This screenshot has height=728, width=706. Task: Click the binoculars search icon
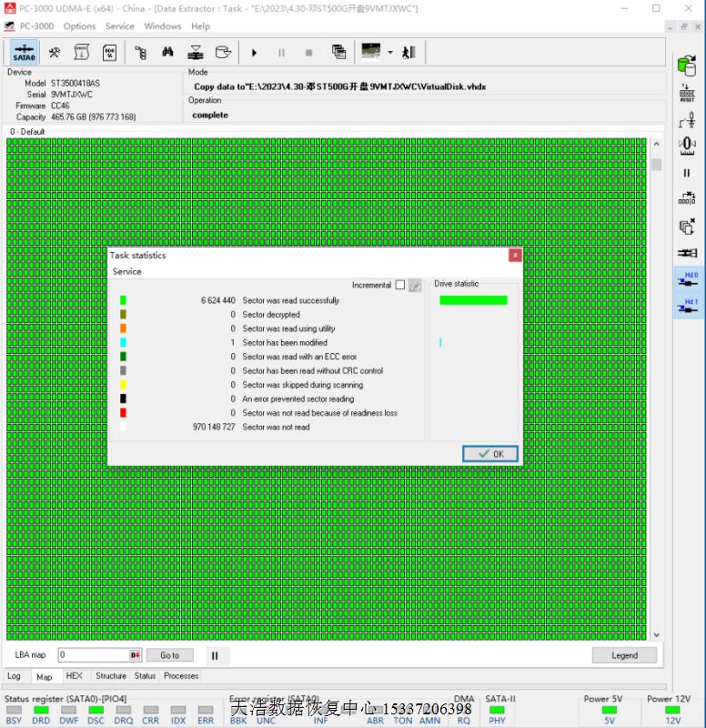coord(167,53)
